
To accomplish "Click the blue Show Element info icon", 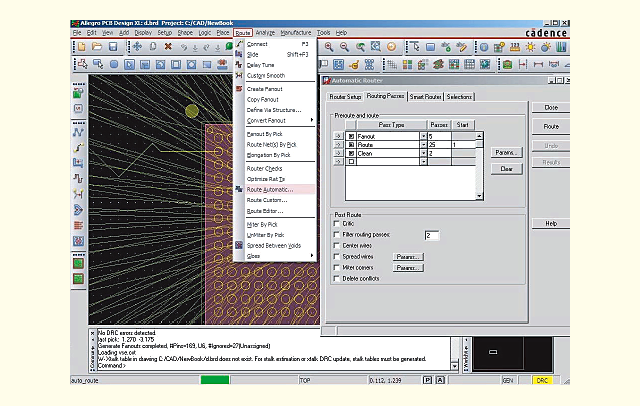I will [484, 47].
